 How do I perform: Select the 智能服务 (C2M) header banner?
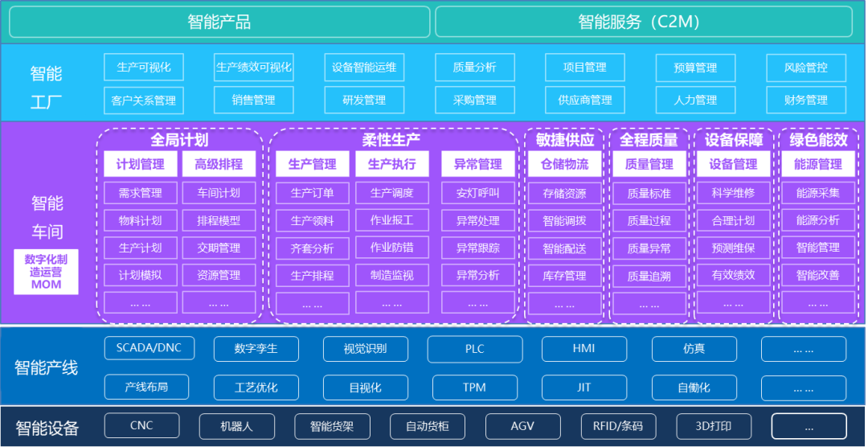(x=643, y=22)
